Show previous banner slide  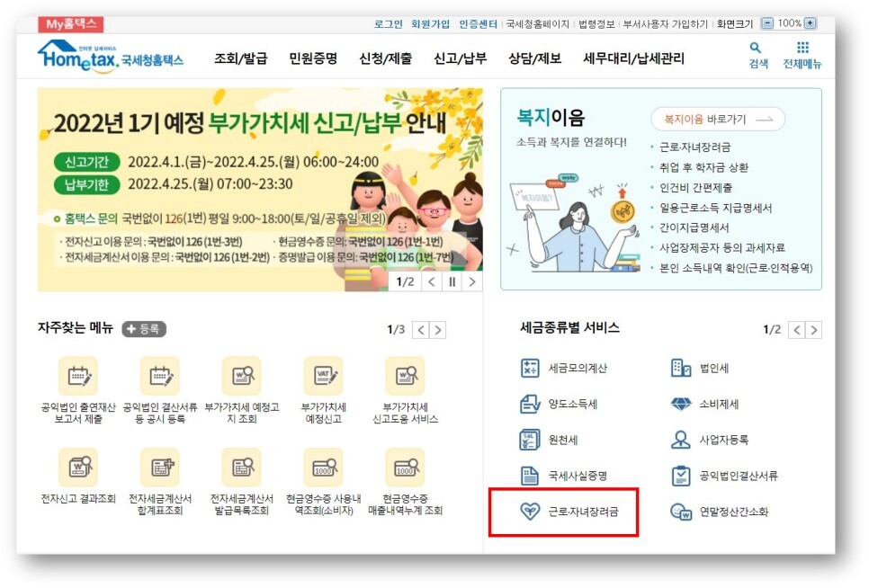(432, 281)
